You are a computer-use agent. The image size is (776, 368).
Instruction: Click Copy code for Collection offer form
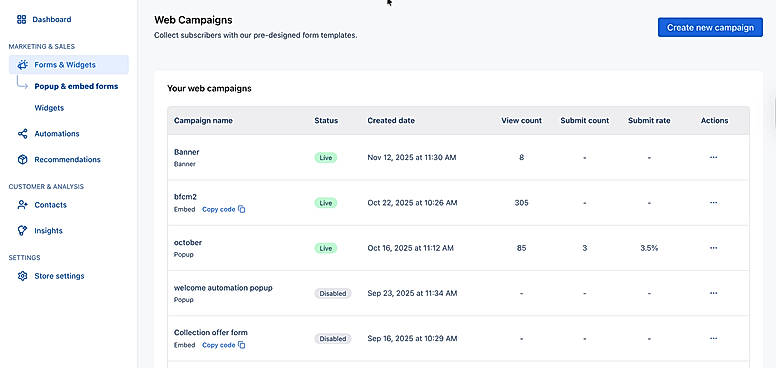219,345
